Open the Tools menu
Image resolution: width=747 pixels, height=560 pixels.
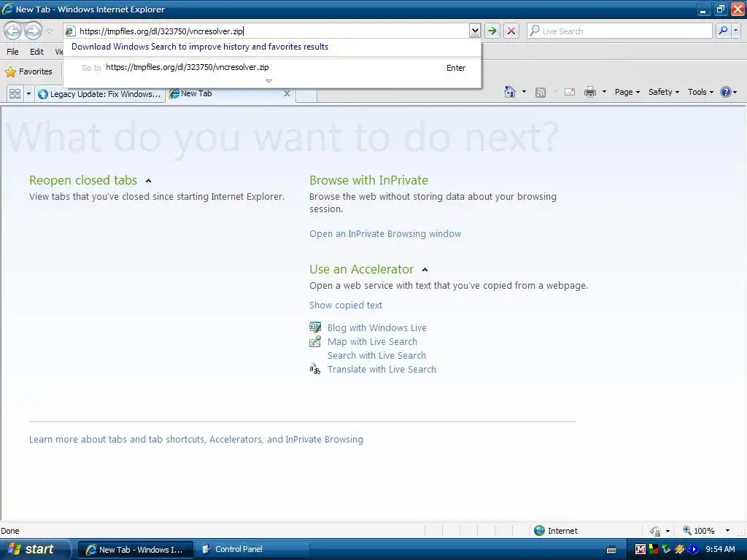700,92
